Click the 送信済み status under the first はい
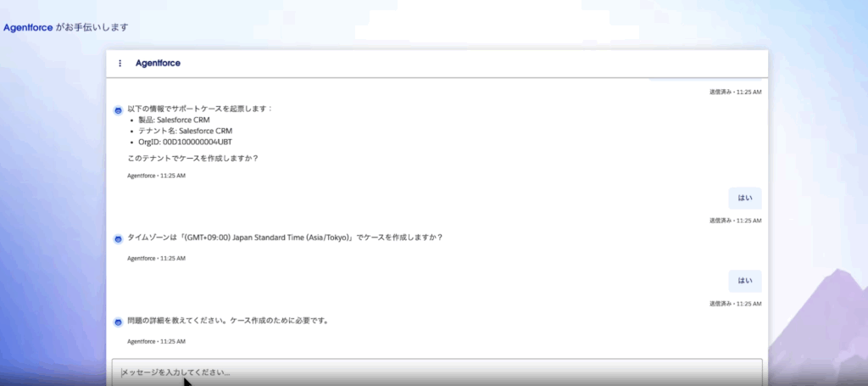 735,221
